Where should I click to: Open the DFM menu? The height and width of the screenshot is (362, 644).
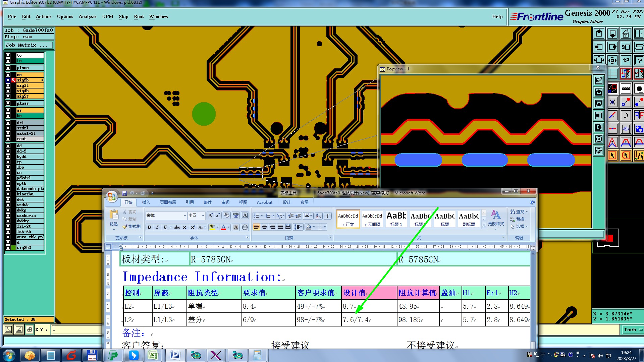coord(107,16)
